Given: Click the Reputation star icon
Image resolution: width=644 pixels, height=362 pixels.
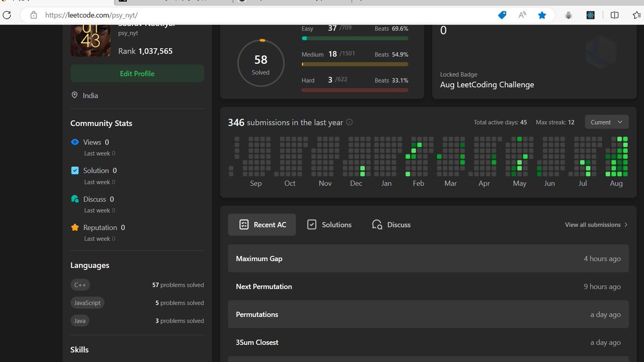Looking at the screenshot, I should [x=75, y=227].
